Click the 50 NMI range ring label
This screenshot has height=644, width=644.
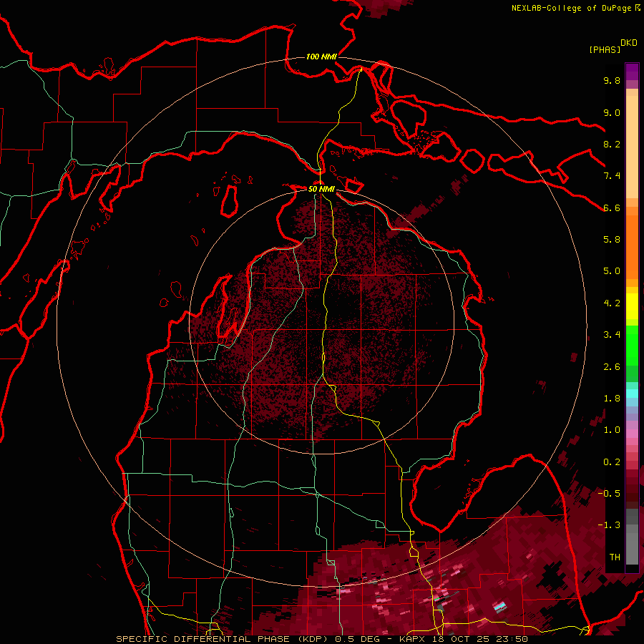pyautogui.click(x=321, y=189)
